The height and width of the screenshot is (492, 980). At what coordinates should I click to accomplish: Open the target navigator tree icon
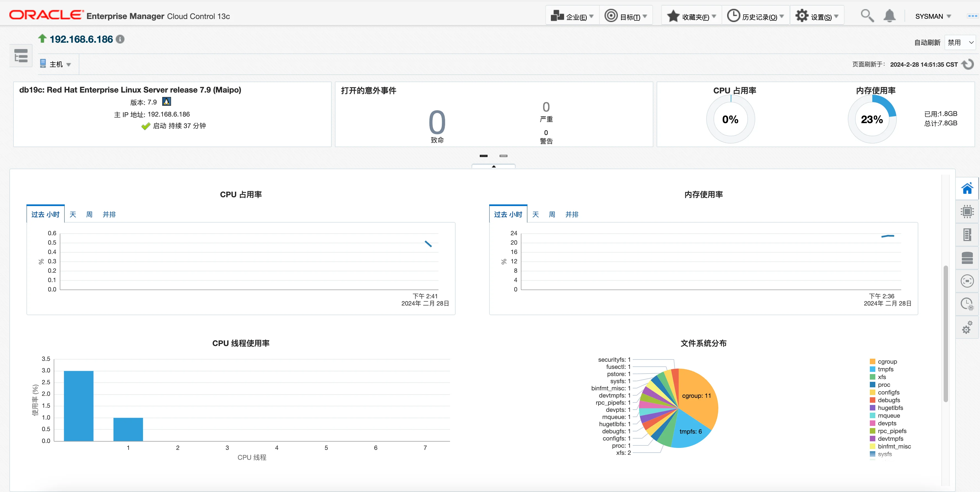21,56
